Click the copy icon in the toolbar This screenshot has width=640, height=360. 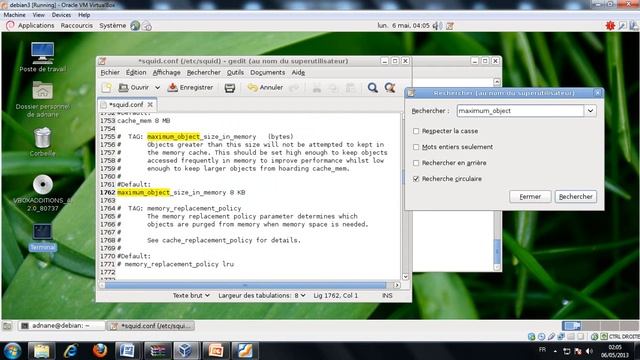pyautogui.click(x=333, y=88)
